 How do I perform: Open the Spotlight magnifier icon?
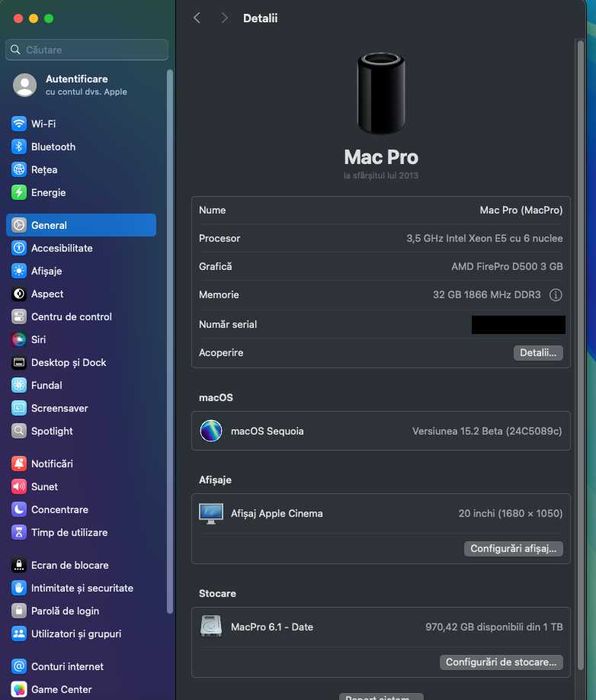pos(19,431)
